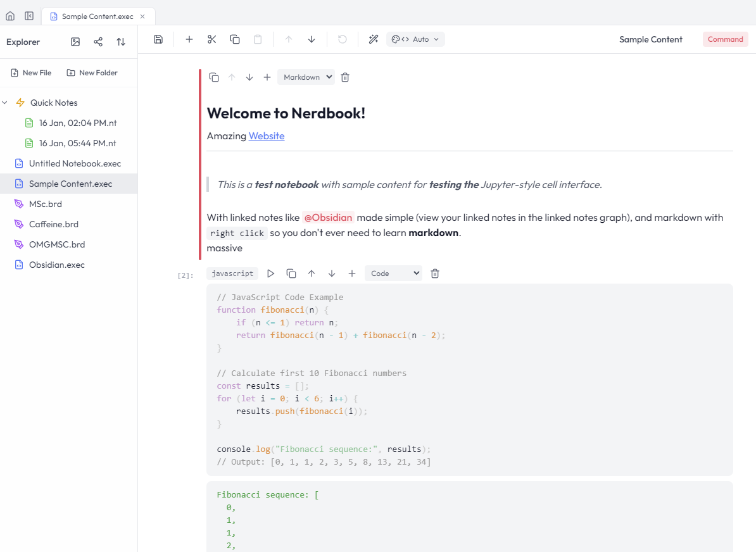Open Untitled Notebook.exec file
The height and width of the screenshot is (552, 756).
pos(68,163)
